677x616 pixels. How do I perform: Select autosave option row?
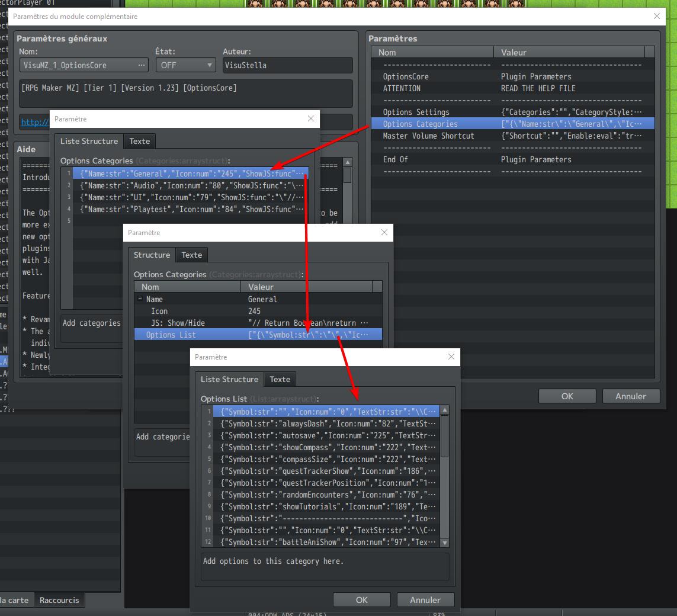[326, 435]
